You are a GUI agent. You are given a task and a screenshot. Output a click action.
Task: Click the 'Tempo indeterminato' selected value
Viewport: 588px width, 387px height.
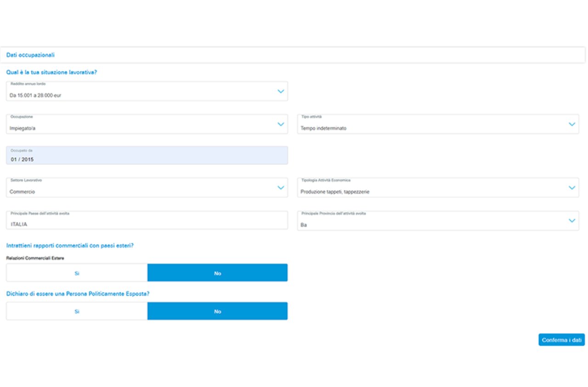[323, 129]
